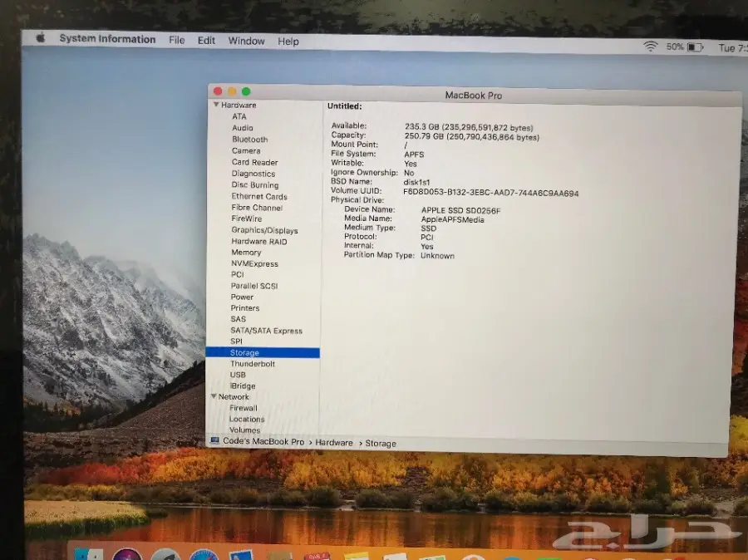Open the Window menu

click(x=246, y=41)
